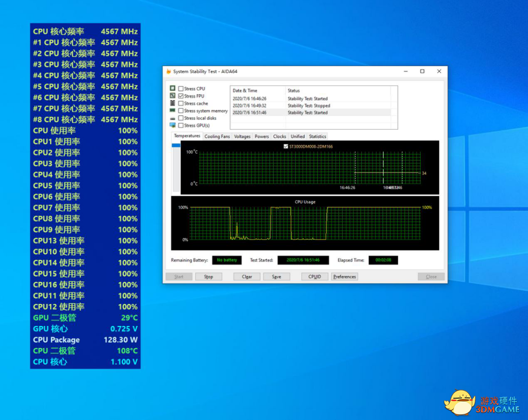Click the No battery indicator field
The image size is (528, 420).
tap(227, 260)
